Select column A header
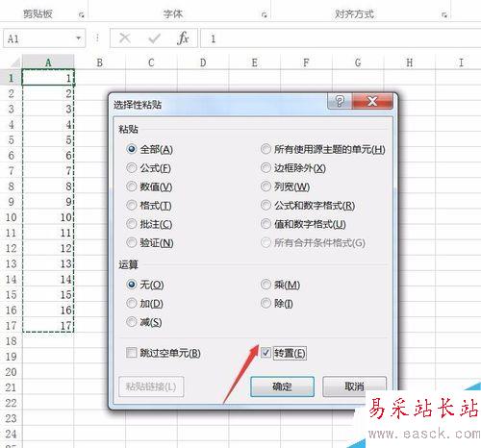Viewport: 481px width, 448px height. [x=48, y=62]
